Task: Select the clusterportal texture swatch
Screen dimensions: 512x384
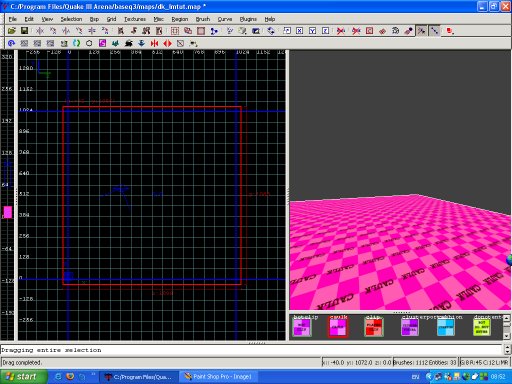Action: point(410,327)
